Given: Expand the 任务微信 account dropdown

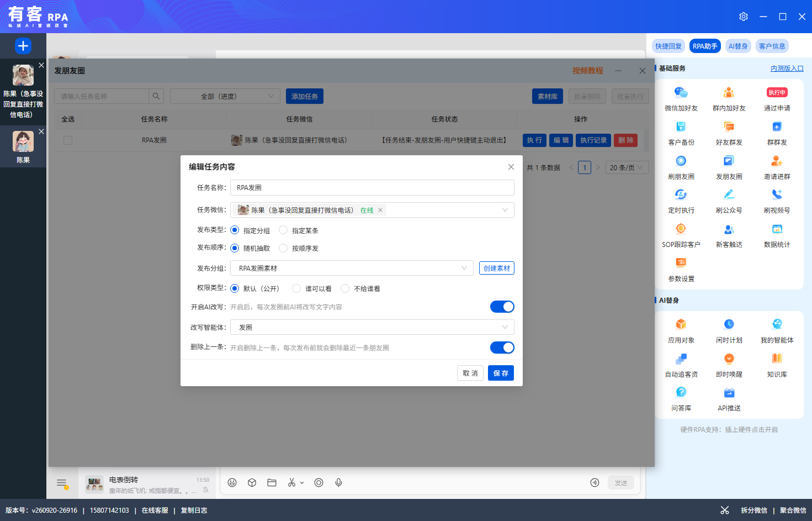Looking at the screenshot, I should point(505,210).
